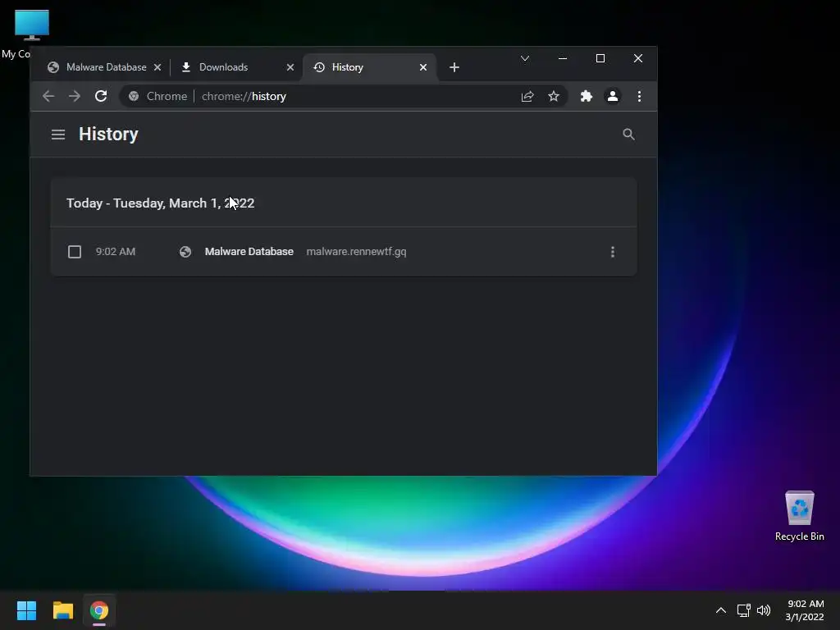The width and height of the screenshot is (840, 630).
Task: Click the globe favicon of the history entry
Action: pyautogui.click(x=185, y=252)
